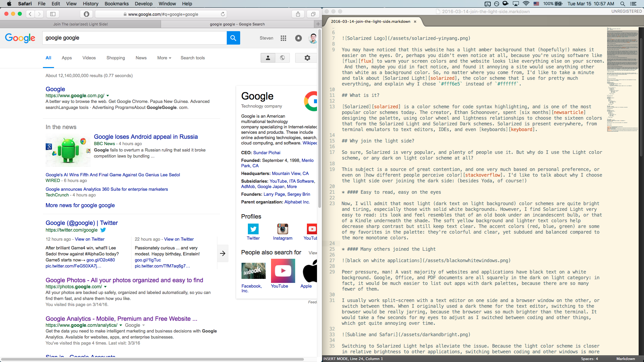Open the Markdown syntax selector in status bar

[626, 359]
